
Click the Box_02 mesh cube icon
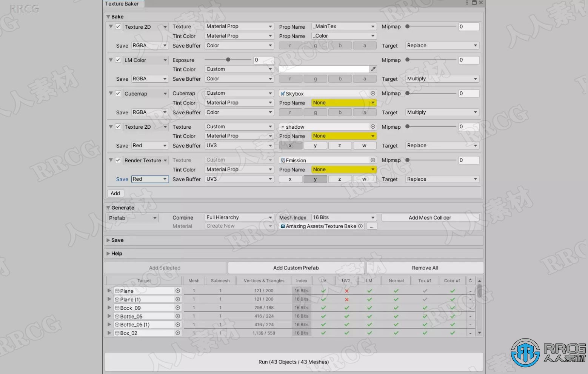tap(117, 333)
